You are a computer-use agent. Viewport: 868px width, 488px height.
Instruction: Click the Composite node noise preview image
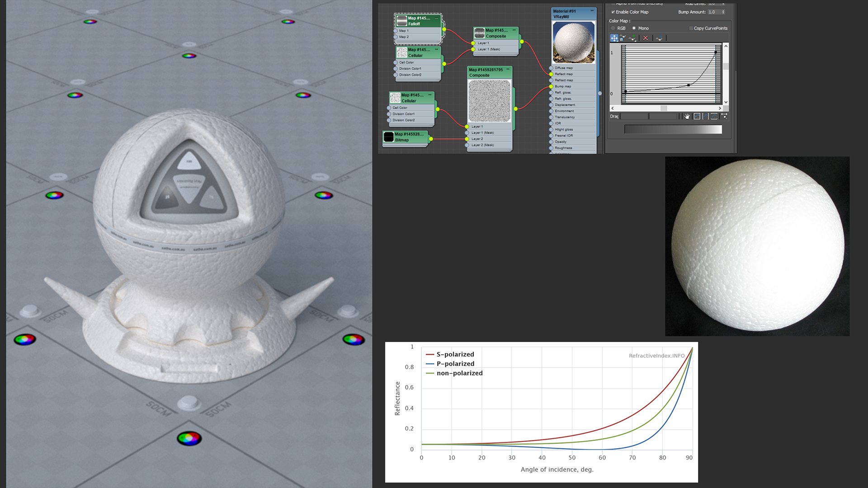[x=490, y=101]
